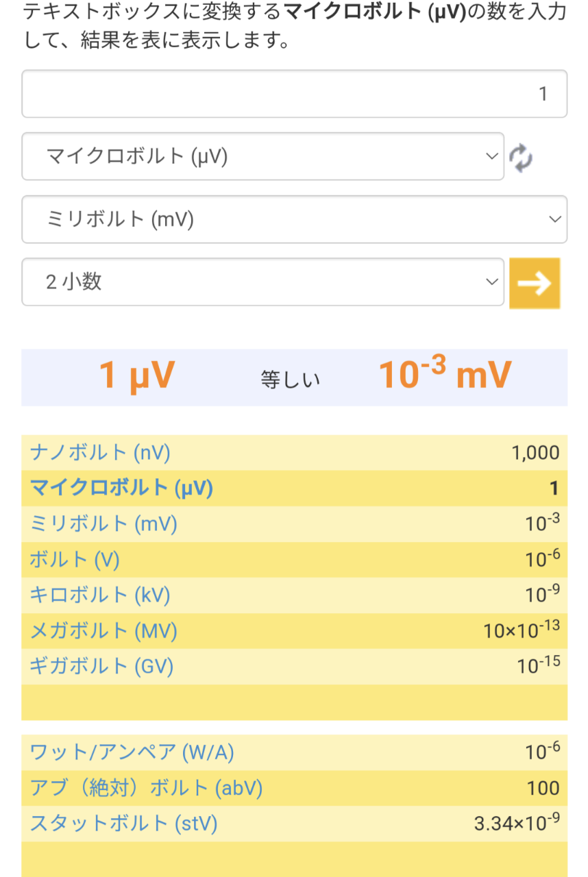The height and width of the screenshot is (877, 588).
Task: Expand the 2 小数 decimals dropdown
Action: (262, 282)
